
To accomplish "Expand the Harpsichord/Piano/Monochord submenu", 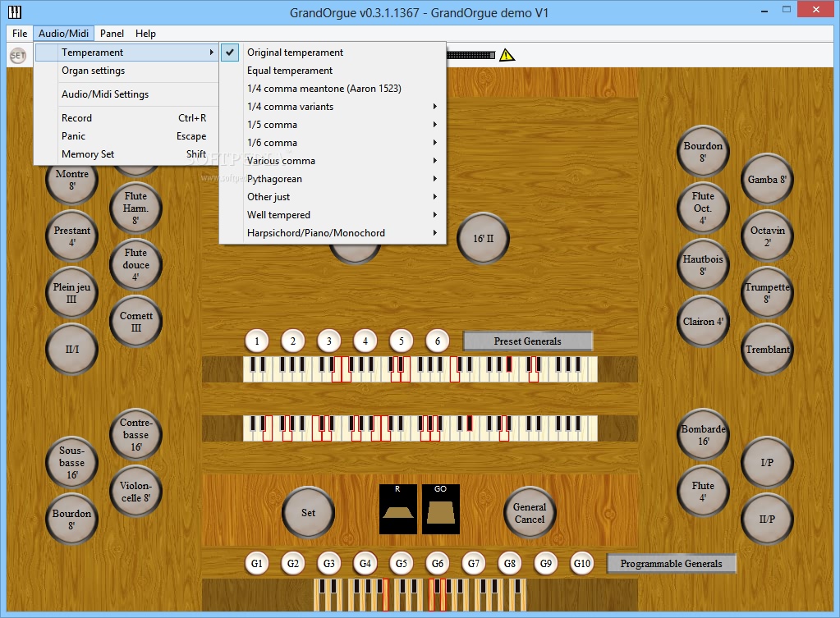I will click(x=333, y=233).
